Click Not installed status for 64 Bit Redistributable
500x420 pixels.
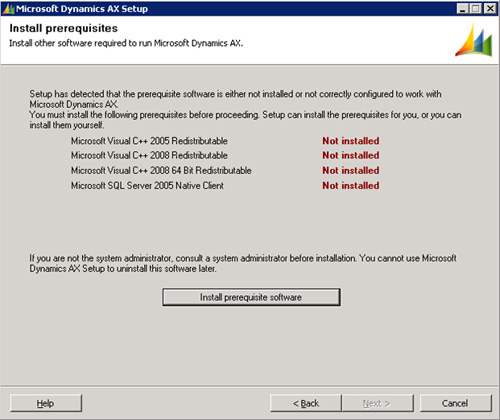(x=351, y=170)
